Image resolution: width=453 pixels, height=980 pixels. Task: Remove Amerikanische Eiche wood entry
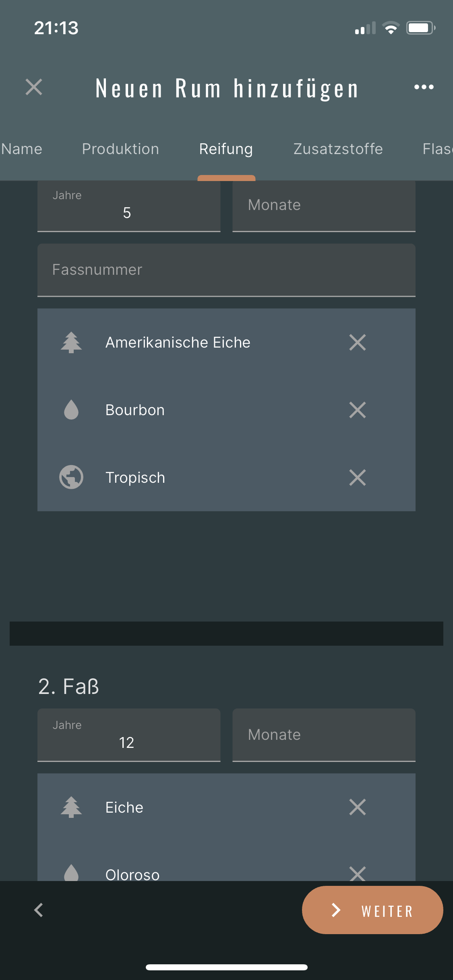[357, 342]
